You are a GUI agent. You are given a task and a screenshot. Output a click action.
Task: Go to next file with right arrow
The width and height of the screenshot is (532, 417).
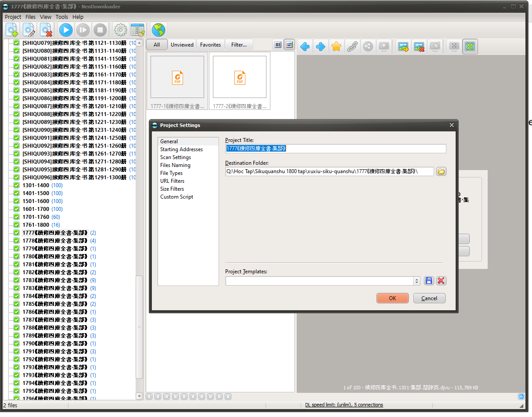tap(321, 47)
